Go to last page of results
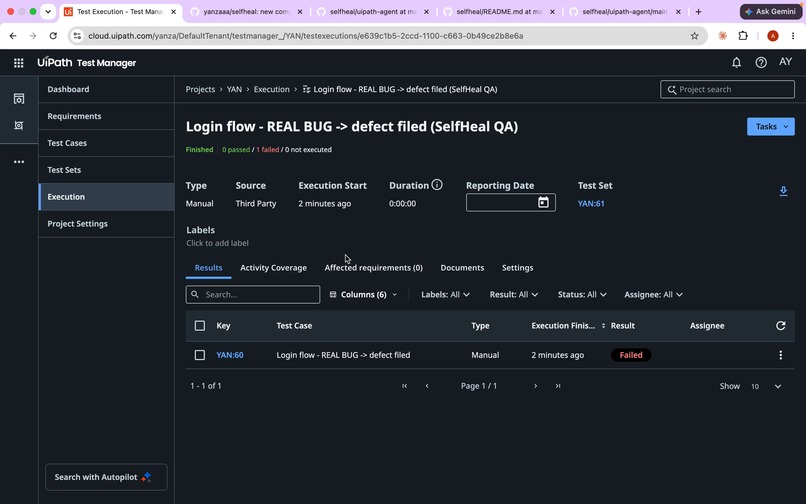Image resolution: width=806 pixels, height=504 pixels. pos(558,386)
